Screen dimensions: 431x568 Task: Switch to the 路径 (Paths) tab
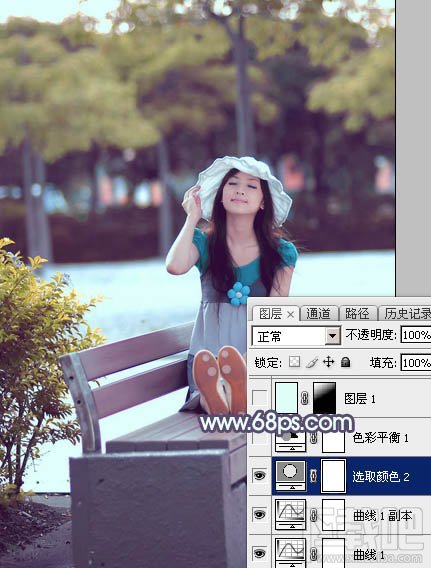pos(357,313)
